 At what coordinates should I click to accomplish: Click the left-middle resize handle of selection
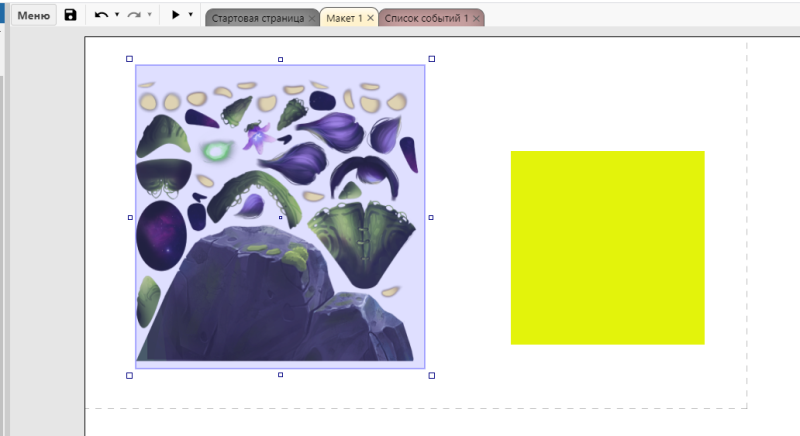point(130,218)
